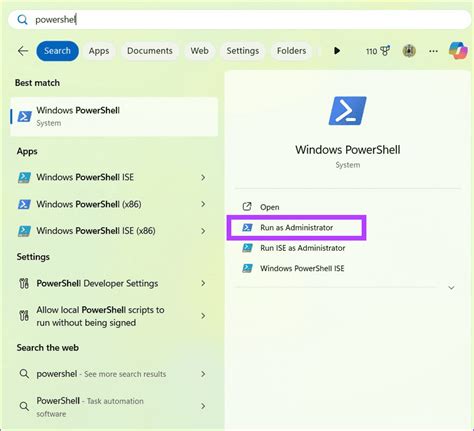Switch to the Web filter tab
Image resolution: width=474 pixels, height=431 pixels.
point(199,51)
